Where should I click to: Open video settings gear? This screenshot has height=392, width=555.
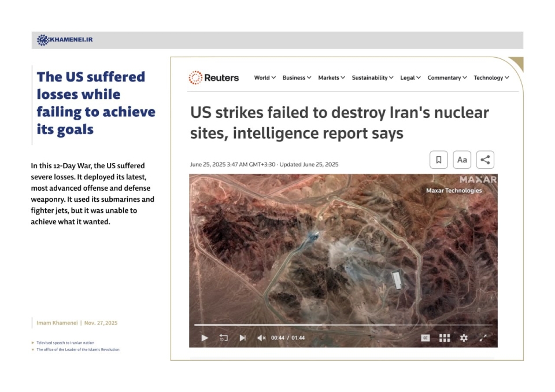(x=464, y=338)
